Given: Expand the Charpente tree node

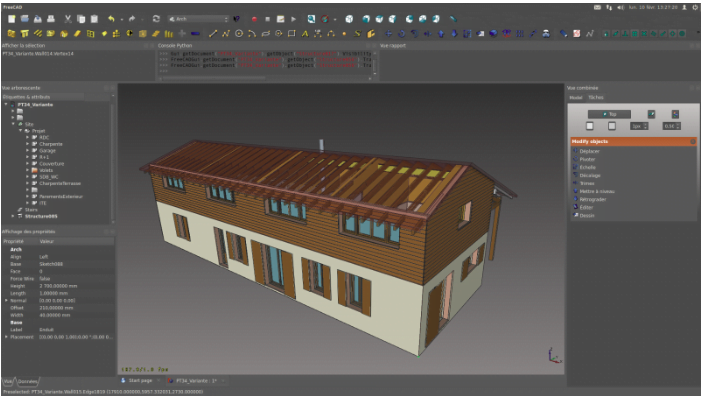Looking at the screenshot, I should 27,144.
